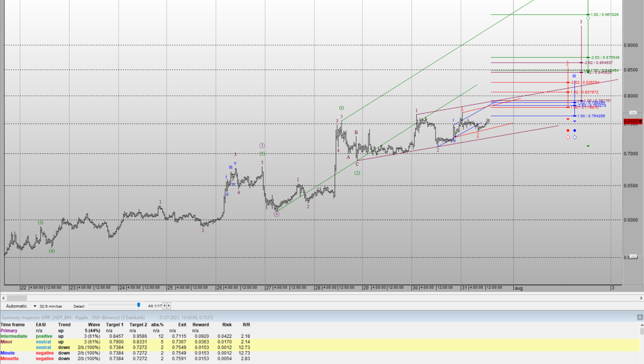
Task: Click the green (2) wave label
Action: (x=357, y=173)
